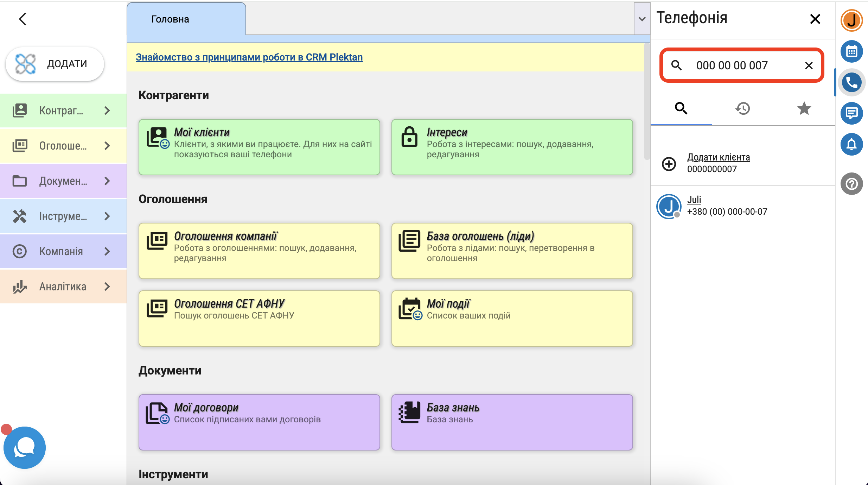The image size is (868, 485).
Task: Click the help question mark icon
Action: 851,184
